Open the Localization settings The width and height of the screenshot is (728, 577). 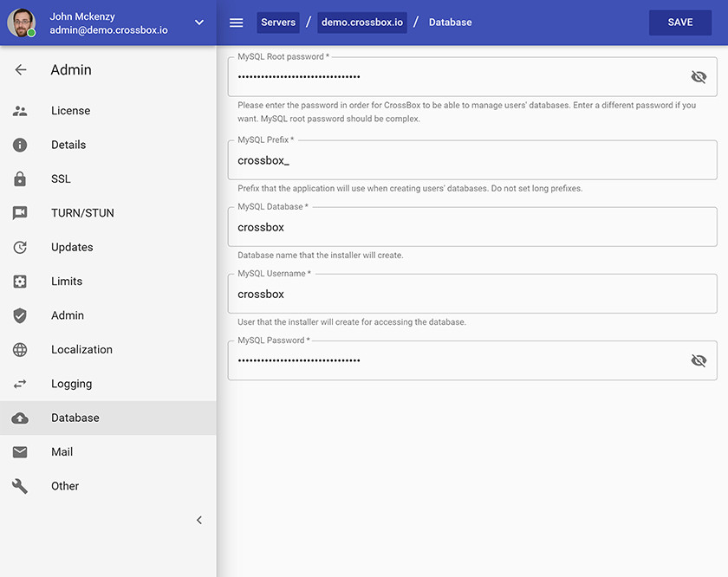(108, 349)
